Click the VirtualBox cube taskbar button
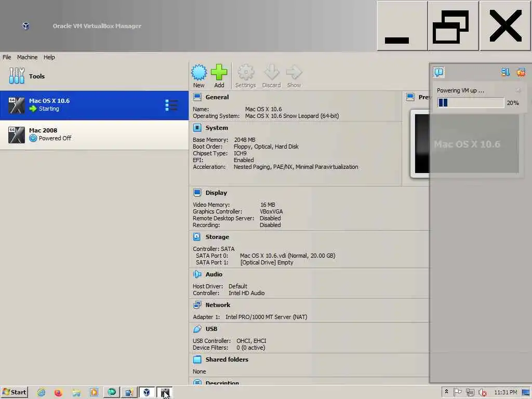532x399 pixels. pyautogui.click(x=147, y=393)
